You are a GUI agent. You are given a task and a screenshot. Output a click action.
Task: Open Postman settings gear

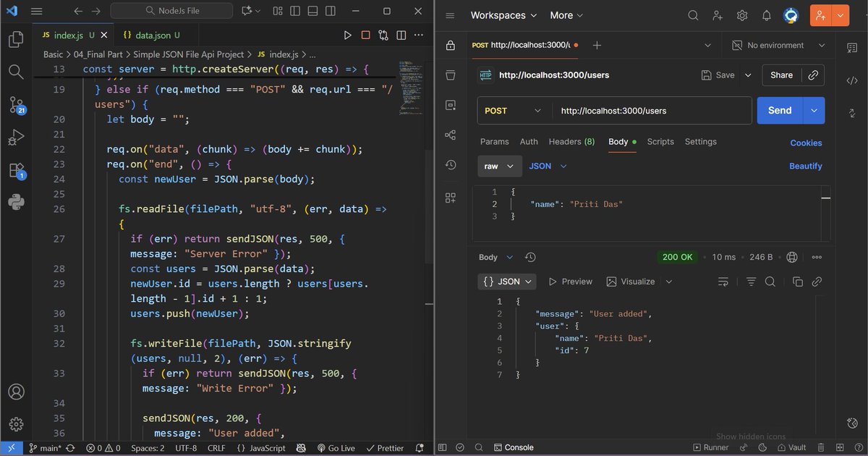pos(742,14)
